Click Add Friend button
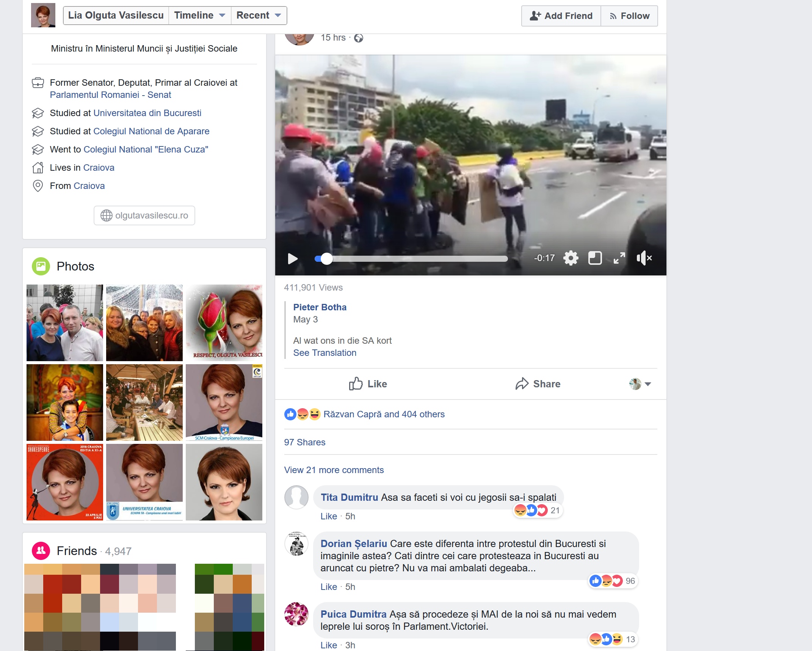The image size is (812, 651). 561,16
